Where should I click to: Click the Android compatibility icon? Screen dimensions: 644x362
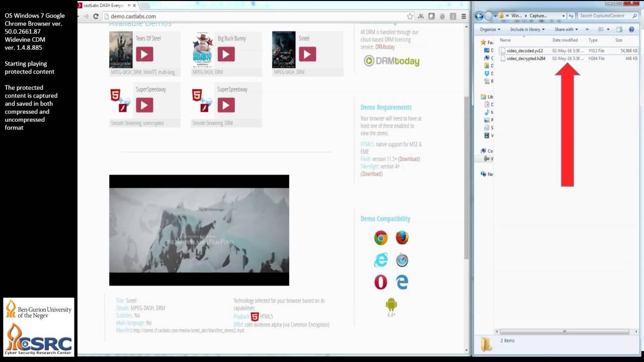[391, 304]
